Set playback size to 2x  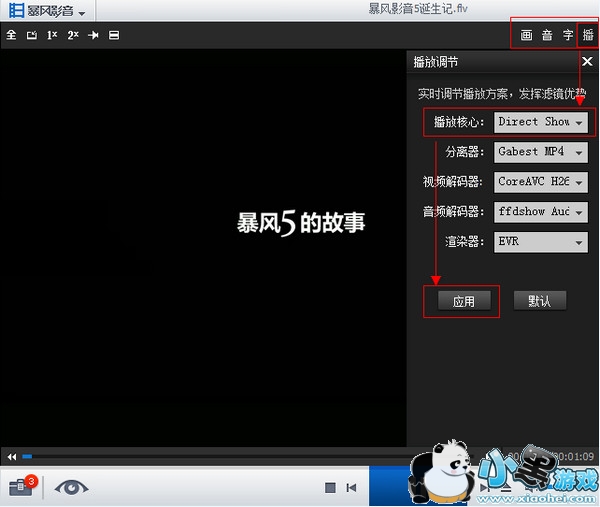click(x=73, y=35)
